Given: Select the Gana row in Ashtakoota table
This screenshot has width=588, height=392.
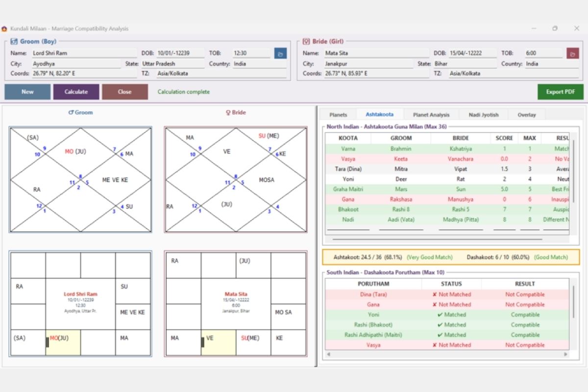Looking at the screenshot, I should click(447, 199).
